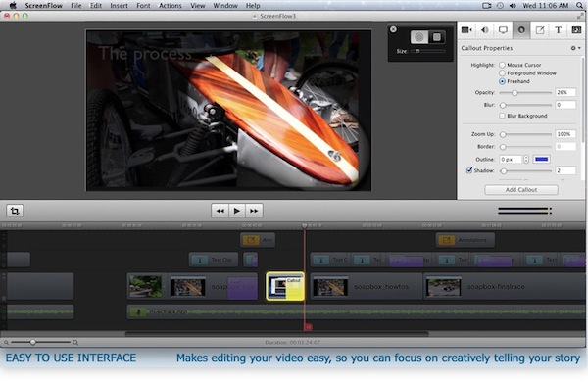Viewport: 588px width, 382px height.
Task: Select the first Text Clip on timeline
Action: click(x=214, y=260)
